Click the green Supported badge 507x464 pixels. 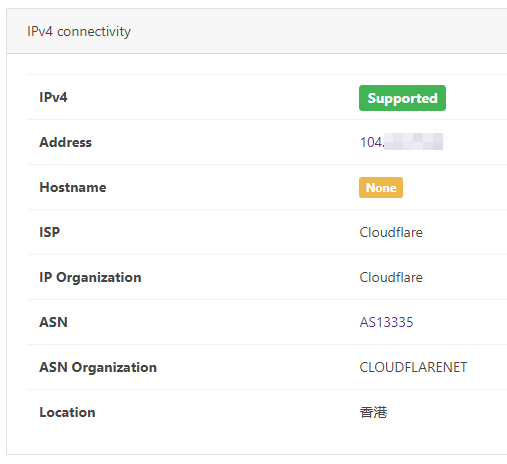point(402,98)
